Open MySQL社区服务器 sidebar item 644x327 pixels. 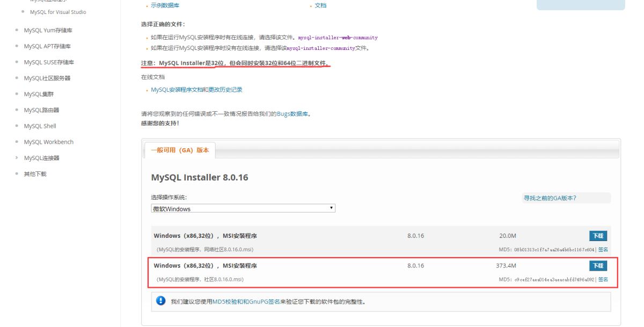point(47,78)
